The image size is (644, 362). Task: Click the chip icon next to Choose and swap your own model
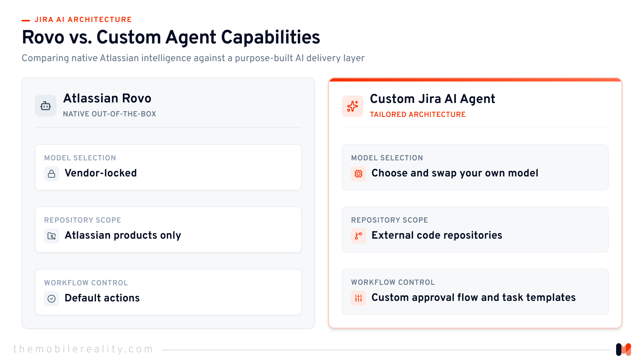point(358,174)
